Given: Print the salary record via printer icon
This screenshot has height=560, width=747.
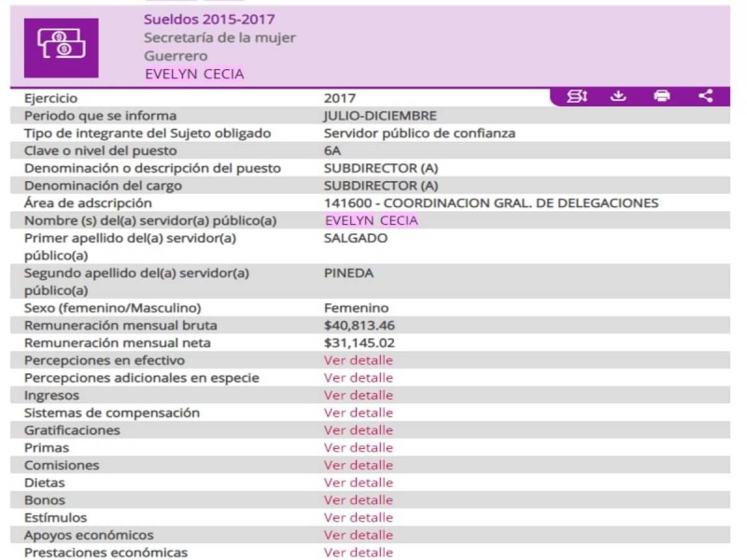Looking at the screenshot, I should 662,96.
